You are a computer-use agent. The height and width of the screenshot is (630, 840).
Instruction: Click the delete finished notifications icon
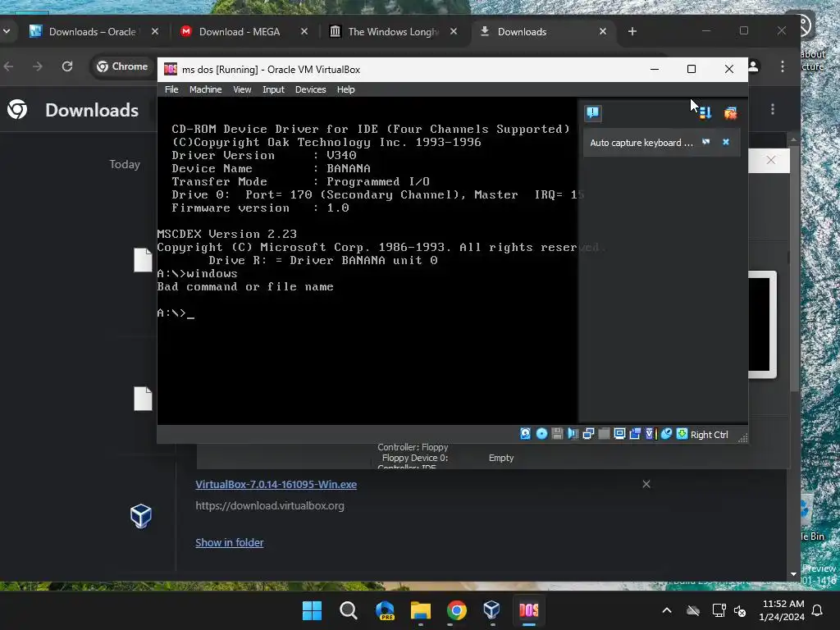tap(730, 112)
